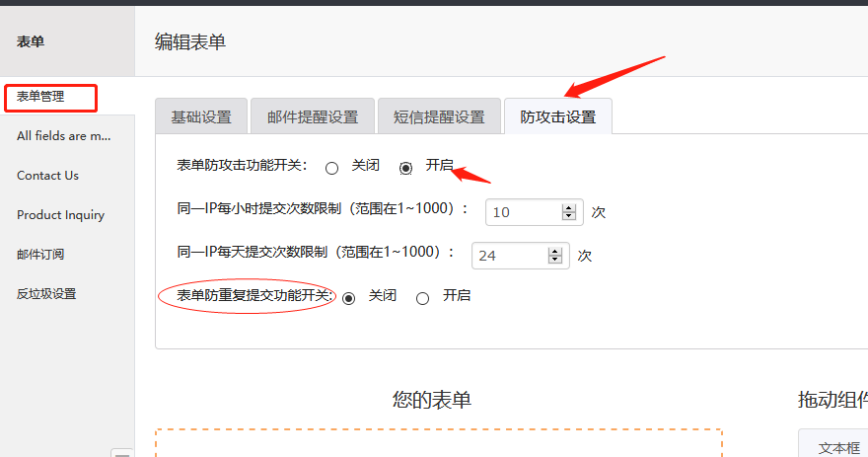
Task: Click the hourly limit input field showing 10
Action: pyautogui.click(x=523, y=212)
